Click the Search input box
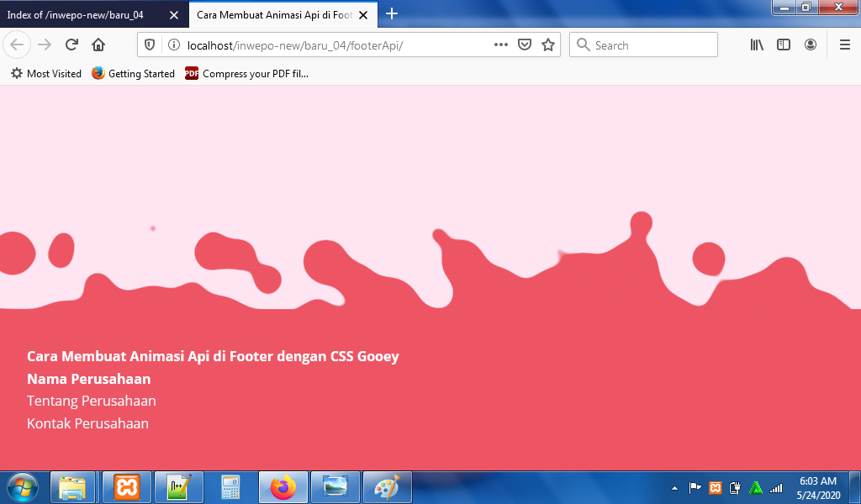Viewport: 861px width, 504px height. coord(643,45)
